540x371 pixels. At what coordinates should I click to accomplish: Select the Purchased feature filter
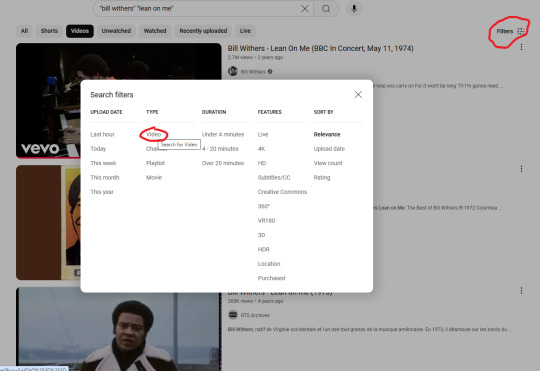(x=271, y=278)
